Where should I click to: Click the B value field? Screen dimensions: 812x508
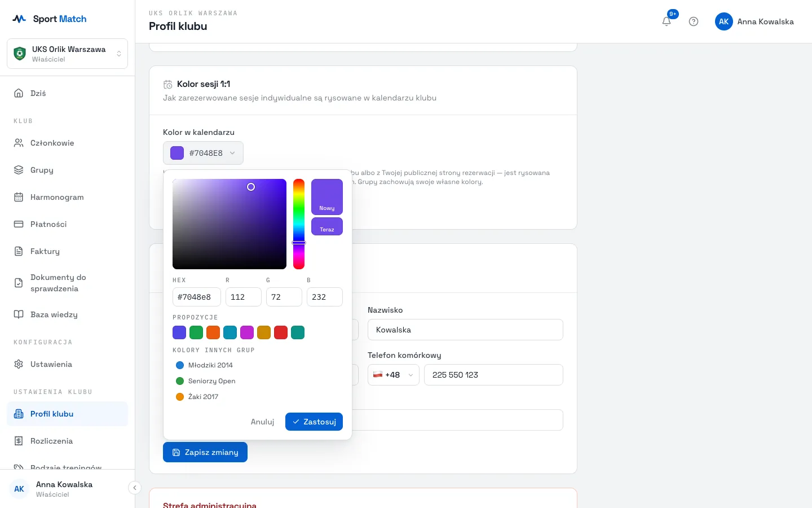coord(325,297)
